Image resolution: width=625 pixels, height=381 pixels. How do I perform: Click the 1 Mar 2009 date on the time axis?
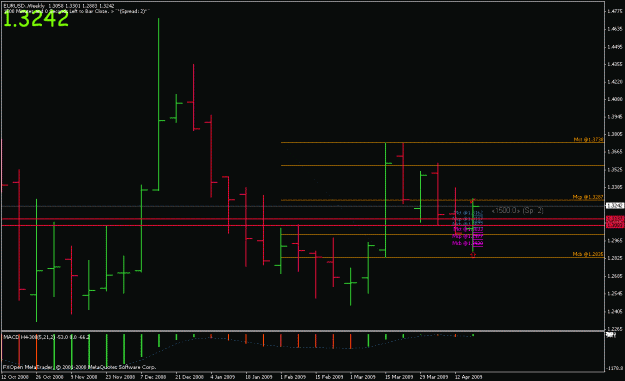(363, 377)
